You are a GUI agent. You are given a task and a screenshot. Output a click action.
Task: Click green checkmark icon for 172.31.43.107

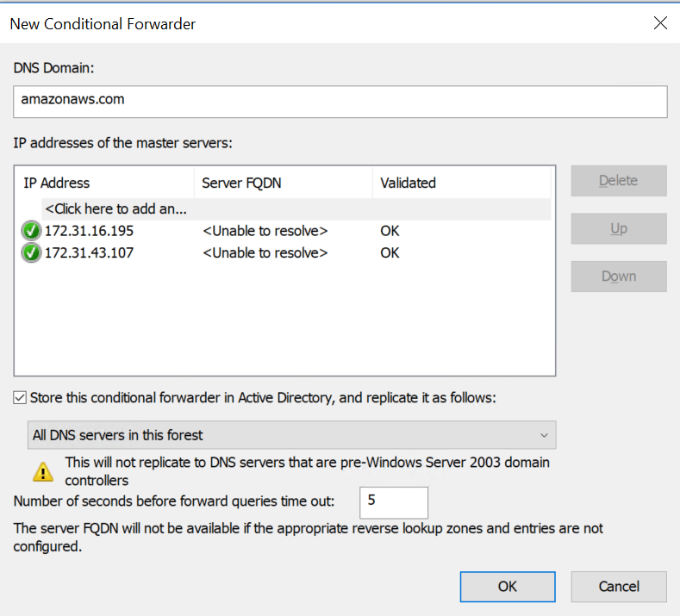pos(31,252)
